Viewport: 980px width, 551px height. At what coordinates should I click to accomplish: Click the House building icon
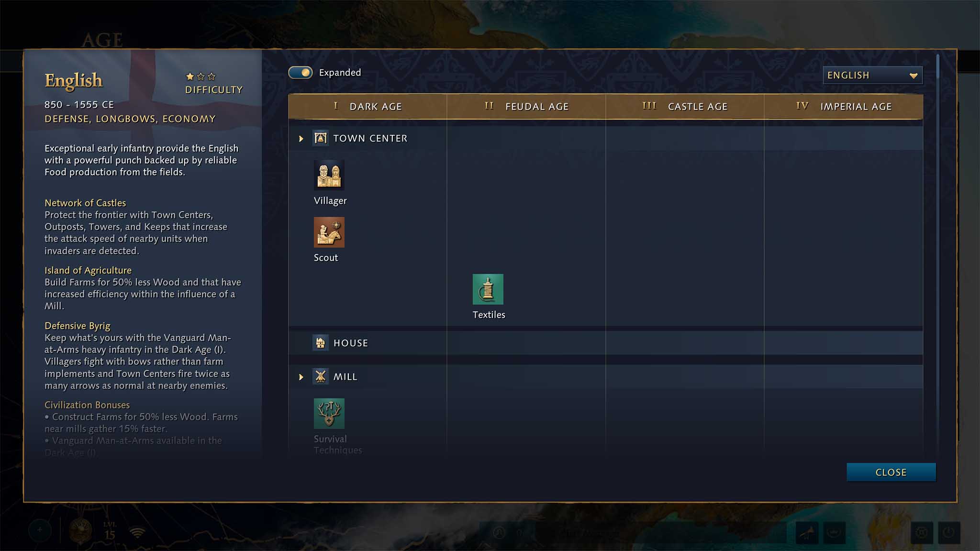[320, 343]
